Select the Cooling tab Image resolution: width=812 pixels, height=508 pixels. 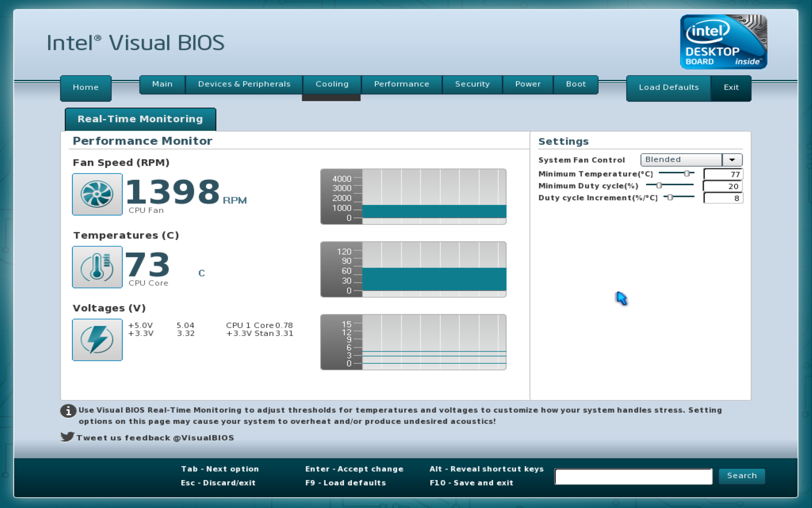pyautogui.click(x=332, y=84)
